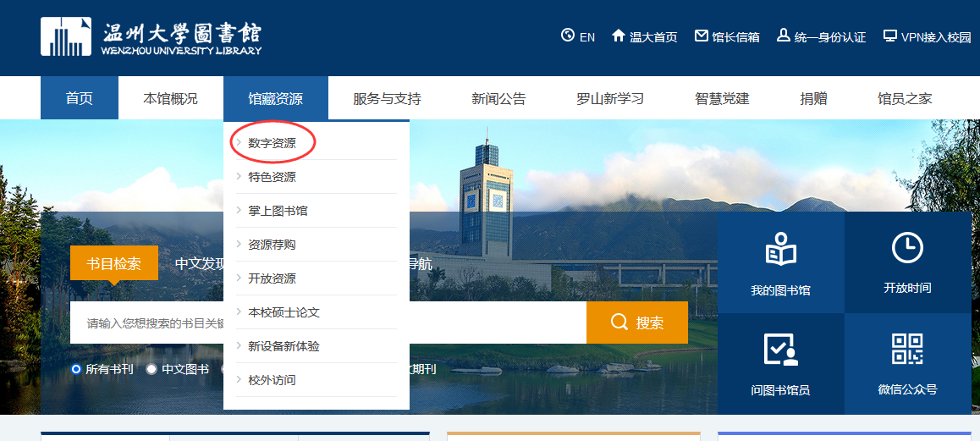Click the 统一身份认证 user icon
The height and width of the screenshot is (441, 980).
783,36
